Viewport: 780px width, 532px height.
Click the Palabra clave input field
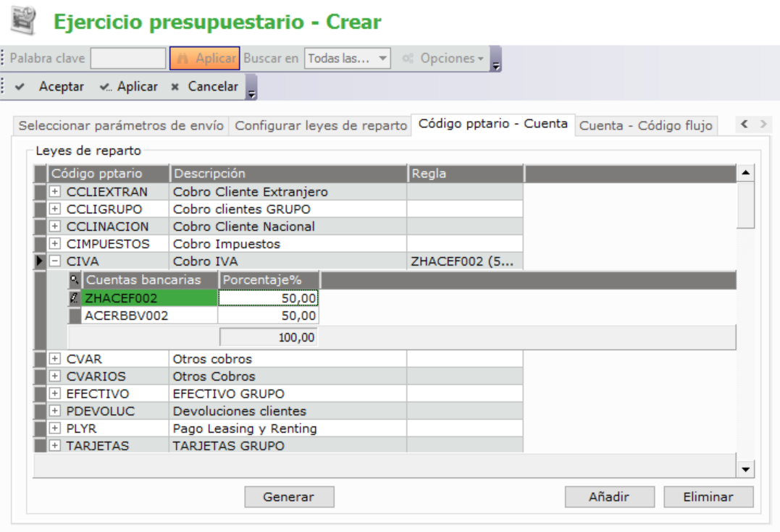(x=128, y=59)
